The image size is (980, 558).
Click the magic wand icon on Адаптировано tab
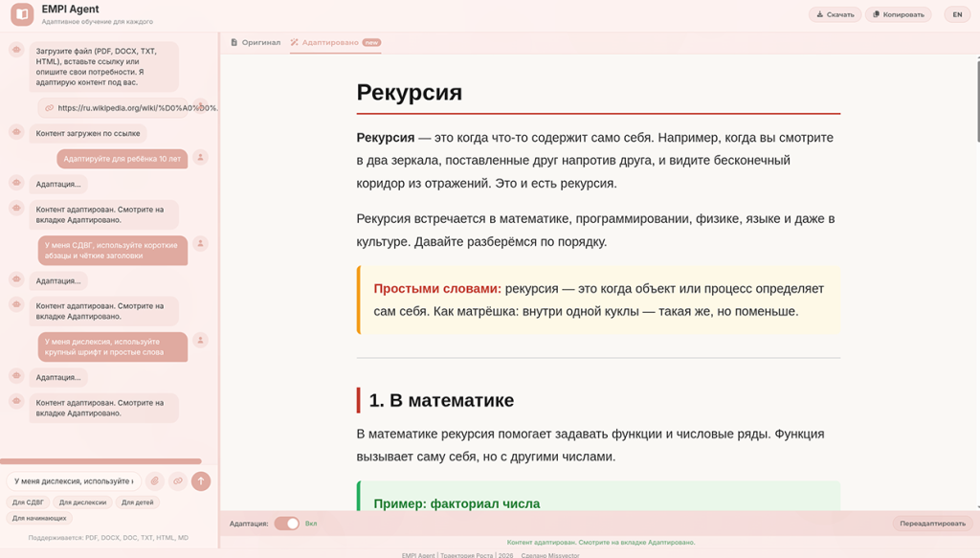295,42
